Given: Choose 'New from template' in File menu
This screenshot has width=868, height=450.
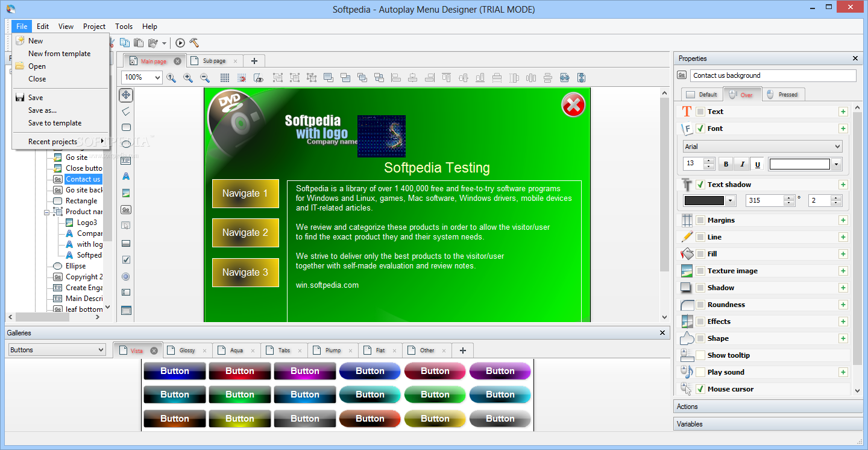Looking at the screenshot, I should pyautogui.click(x=59, y=54).
